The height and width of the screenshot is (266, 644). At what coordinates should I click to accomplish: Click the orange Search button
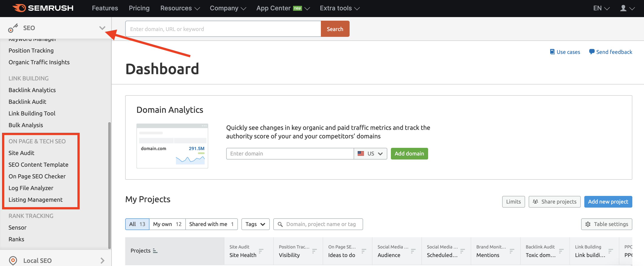335,29
